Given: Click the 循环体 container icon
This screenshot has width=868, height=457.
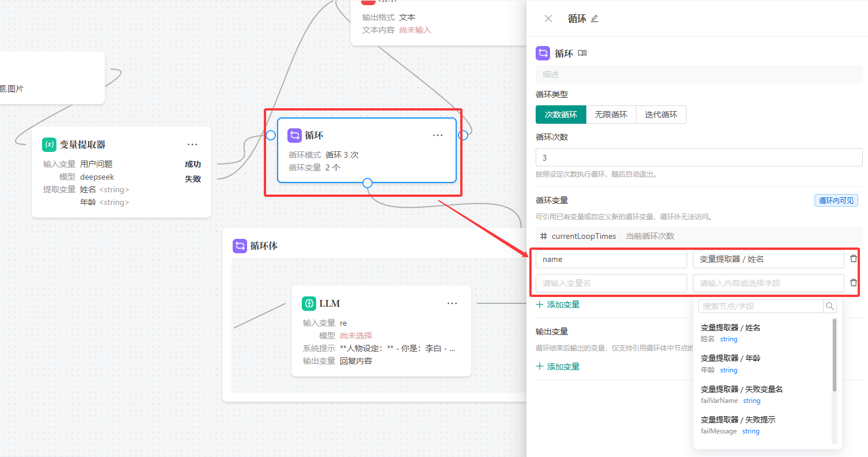Looking at the screenshot, I should tap(240, 246).
